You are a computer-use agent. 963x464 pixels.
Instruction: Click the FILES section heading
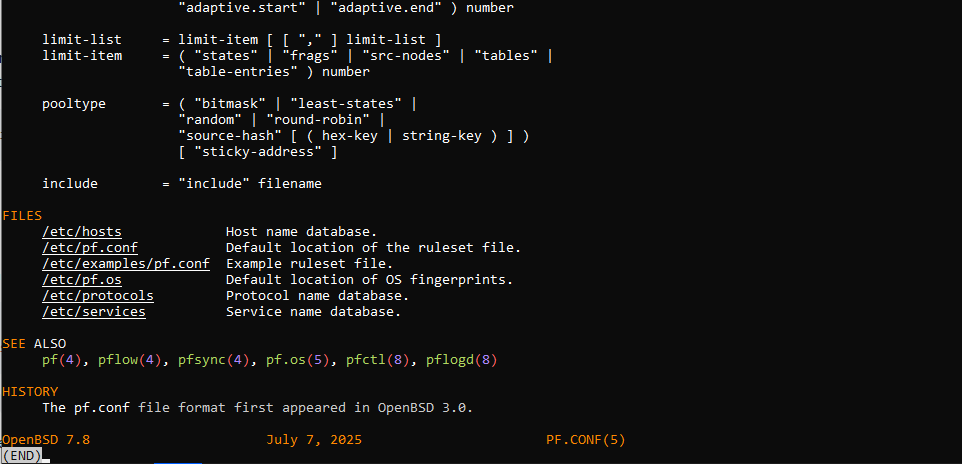(x=22, y=216)
